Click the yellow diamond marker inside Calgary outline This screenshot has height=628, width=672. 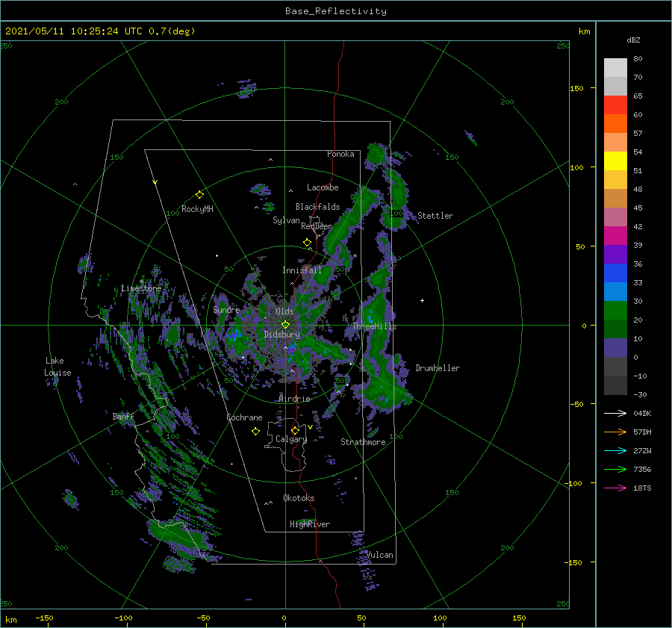pyautogui.click(x=295, y=430)
